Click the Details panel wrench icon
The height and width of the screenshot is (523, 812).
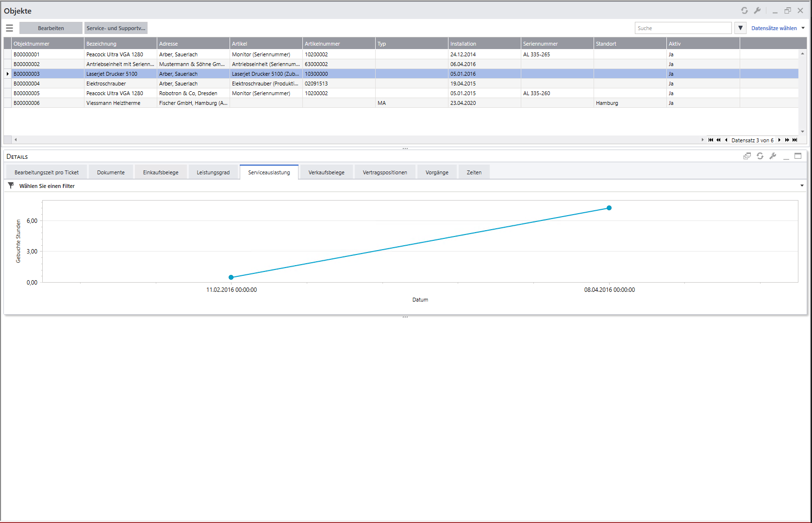pyautogui.click(x=773, y=156)
